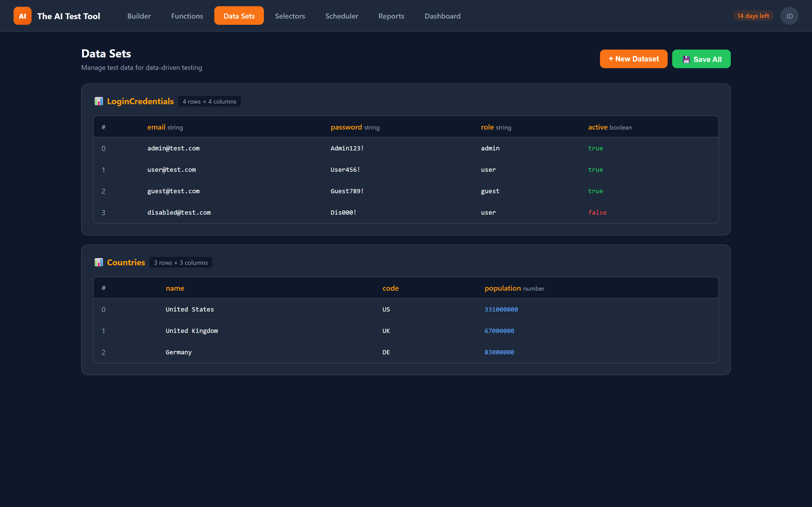Navigate to the Dashboard
Viewport: 812px width, 507px height.
click(443, 16)
